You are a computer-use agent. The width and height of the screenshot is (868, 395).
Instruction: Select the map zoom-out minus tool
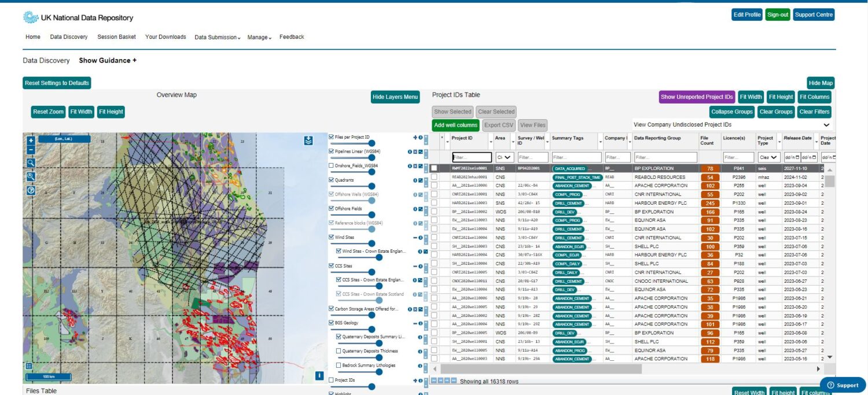[30, 150]
